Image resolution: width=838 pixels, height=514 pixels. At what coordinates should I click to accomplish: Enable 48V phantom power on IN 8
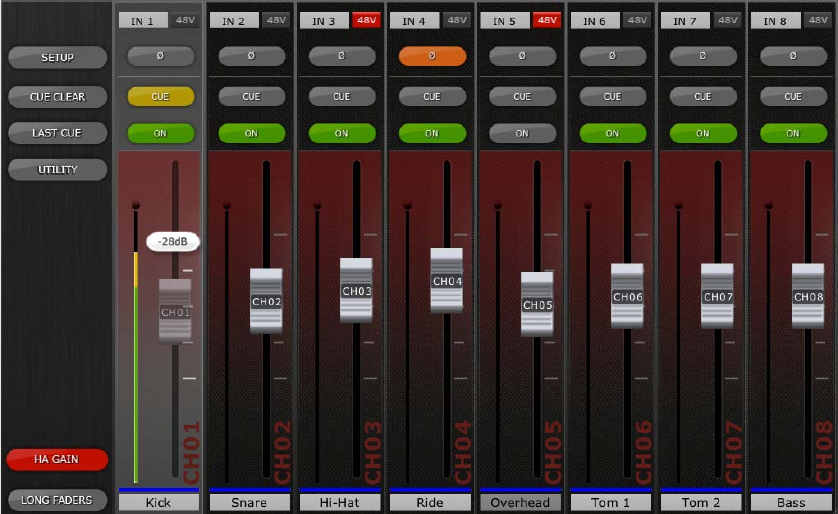pyautogui.click(x=818, y=20)
